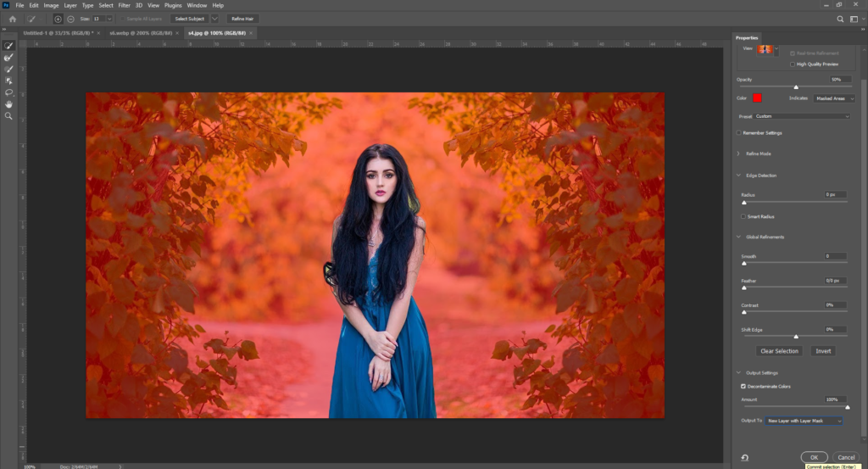Open the Output To dropdown
This screenshot has height=469, width=868.
(804, 421)
